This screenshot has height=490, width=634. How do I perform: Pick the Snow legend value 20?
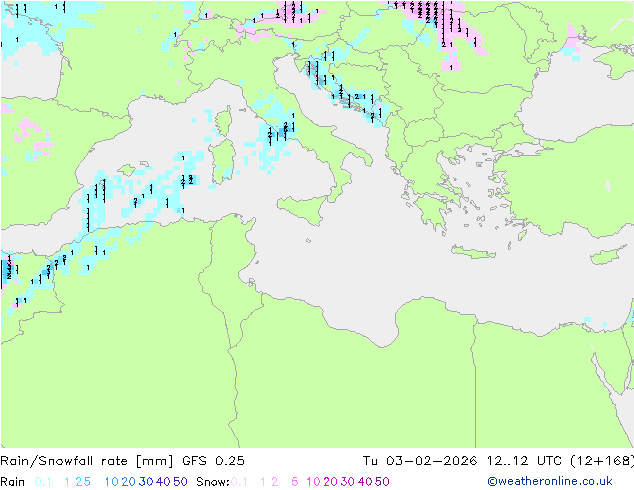(330, 482)
